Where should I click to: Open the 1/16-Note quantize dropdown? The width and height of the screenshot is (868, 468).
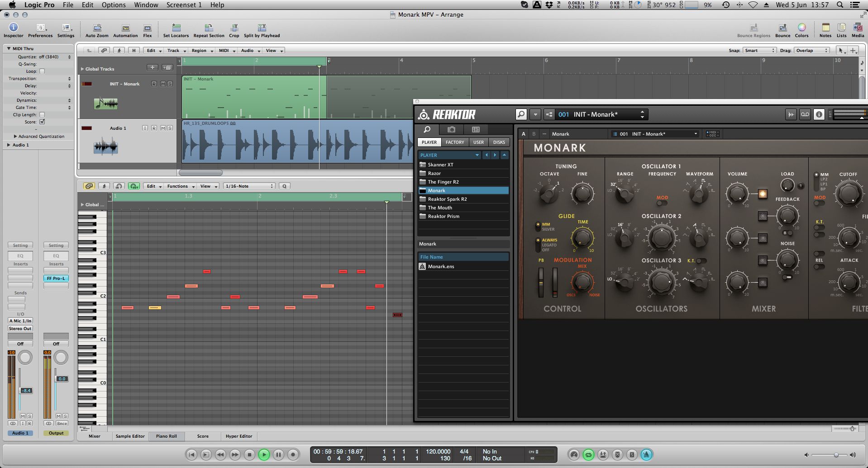pyautogui.click(x=249, y=186)
